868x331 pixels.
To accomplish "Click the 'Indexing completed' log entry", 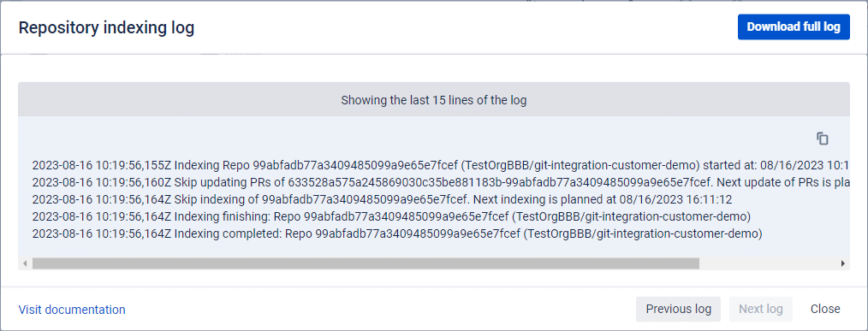I will click(x=397, y=233).
